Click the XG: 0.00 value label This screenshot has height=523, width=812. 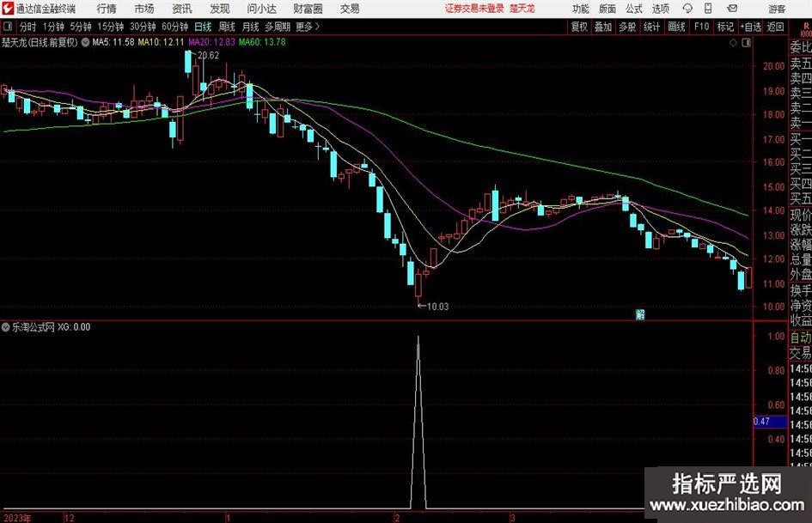[74, 327]
